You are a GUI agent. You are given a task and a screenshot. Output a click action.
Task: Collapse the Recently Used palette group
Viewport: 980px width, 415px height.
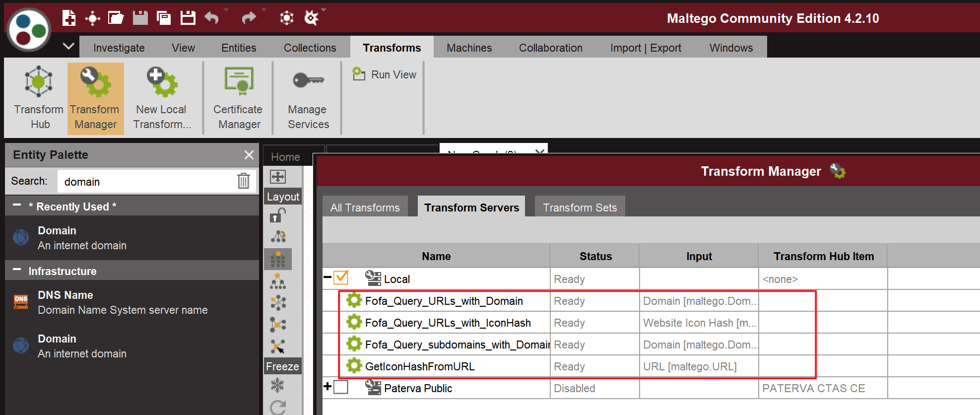pyautogui.click(x=17, y=206)
